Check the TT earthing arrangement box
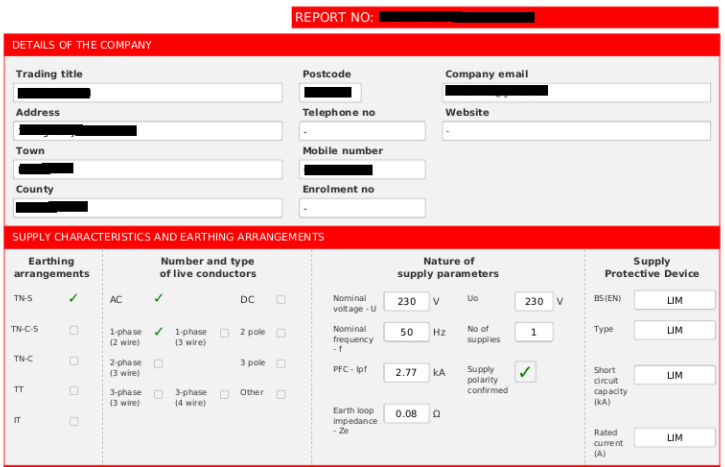 73,390
